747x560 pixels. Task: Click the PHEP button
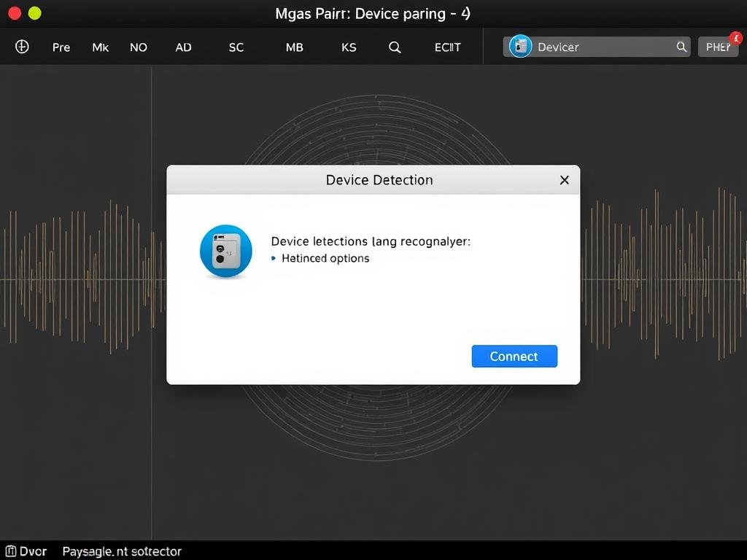click(x=718, y=47)
